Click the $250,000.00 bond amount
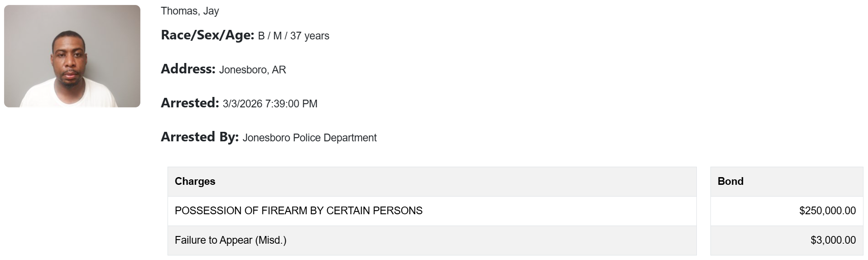The width and height of the screenshot is (868, 260). (827, 211)
